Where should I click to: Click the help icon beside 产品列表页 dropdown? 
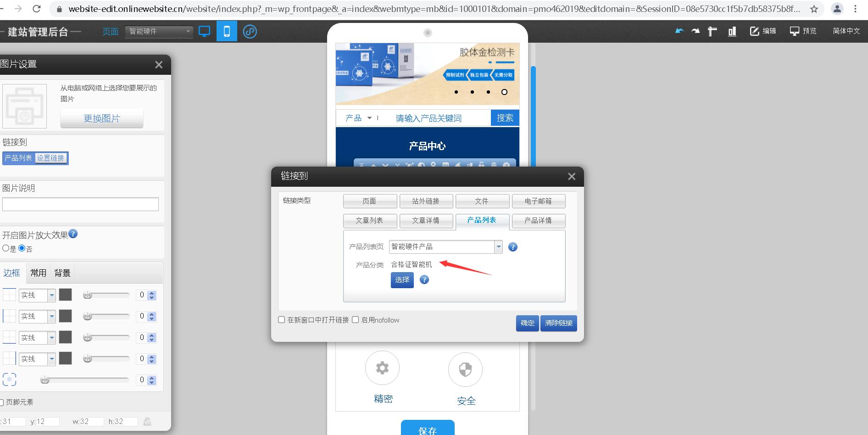(x=512, y=247)
